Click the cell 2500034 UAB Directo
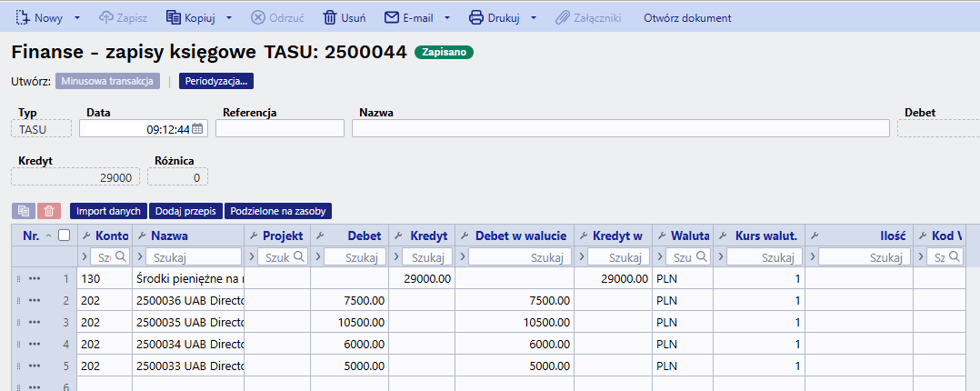The height and width of the screenshot is (391, 980). tap(188, 344)
